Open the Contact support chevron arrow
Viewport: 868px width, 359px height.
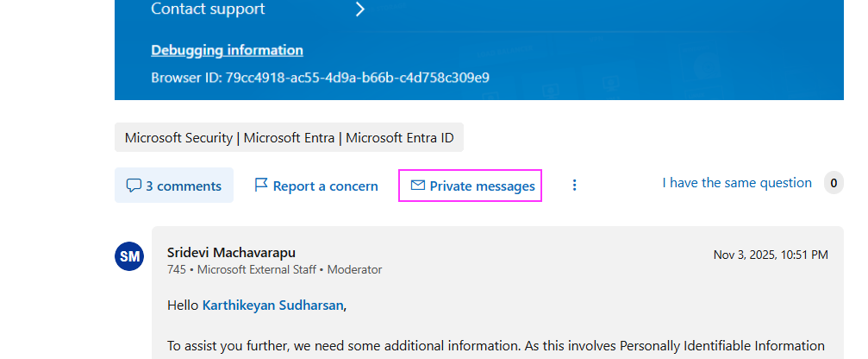tap(360, 9)
